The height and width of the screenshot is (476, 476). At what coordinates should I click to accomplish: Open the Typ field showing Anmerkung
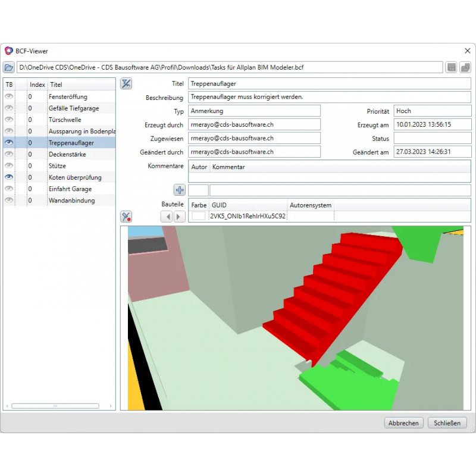pos(255,110)
